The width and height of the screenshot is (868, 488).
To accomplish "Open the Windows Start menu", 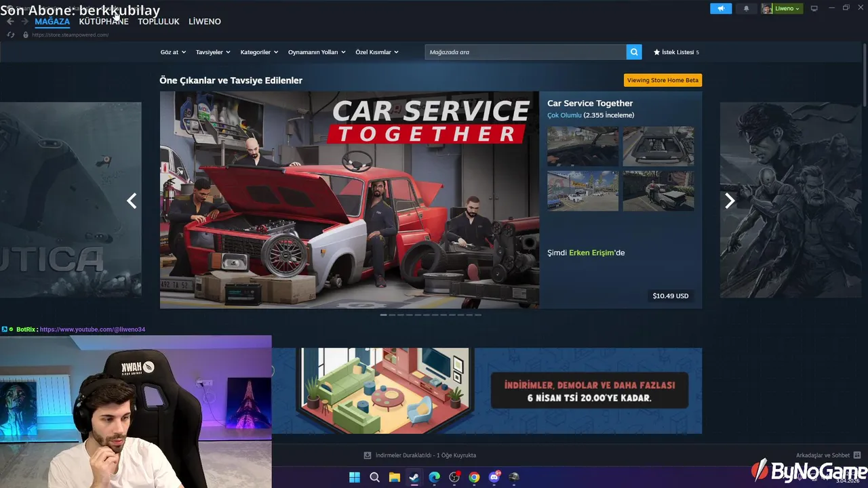I will click(x=355, y=477).
